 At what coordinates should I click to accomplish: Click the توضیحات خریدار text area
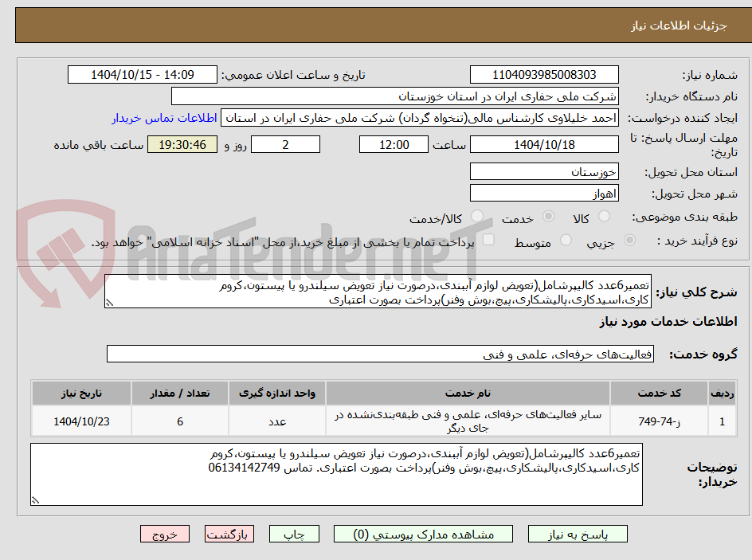point(336,474)
